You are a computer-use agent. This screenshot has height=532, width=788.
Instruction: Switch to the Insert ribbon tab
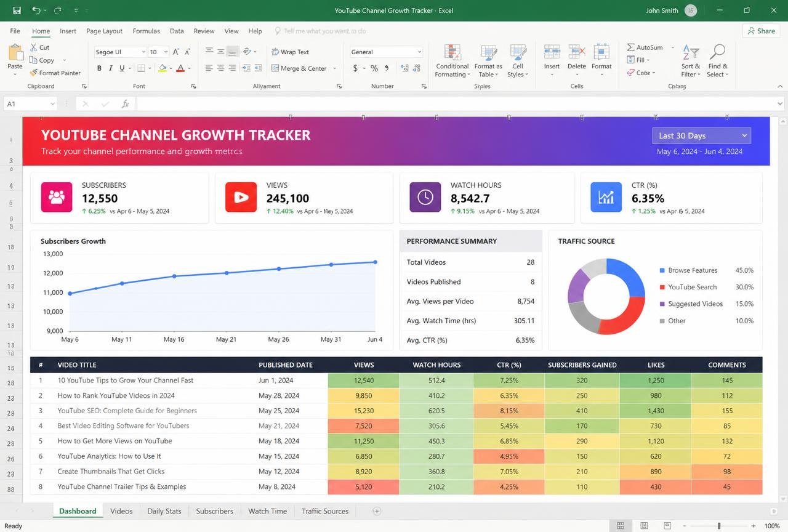click(x=68, y=31)
